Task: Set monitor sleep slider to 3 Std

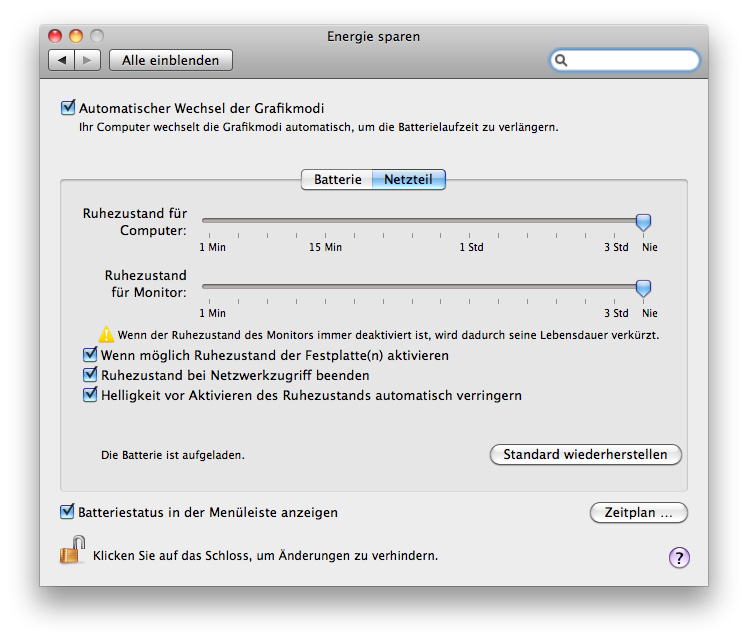Action: (x=614, y=287)
